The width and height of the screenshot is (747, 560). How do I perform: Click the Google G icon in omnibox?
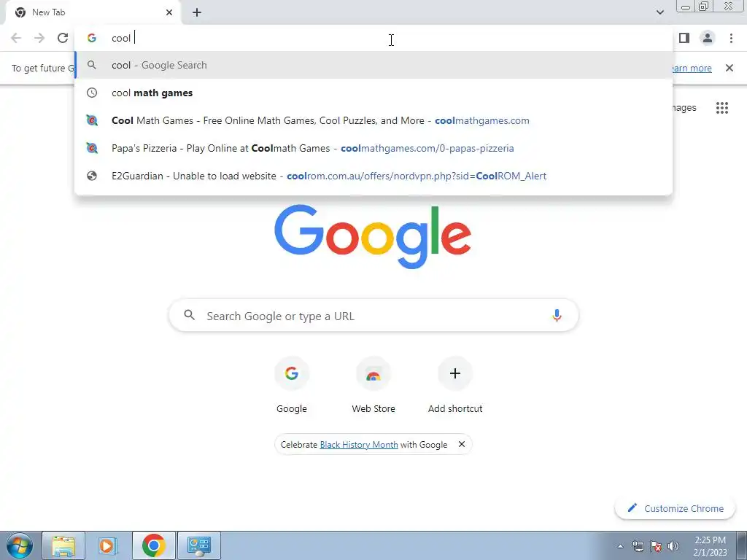[x=91, y=38]
